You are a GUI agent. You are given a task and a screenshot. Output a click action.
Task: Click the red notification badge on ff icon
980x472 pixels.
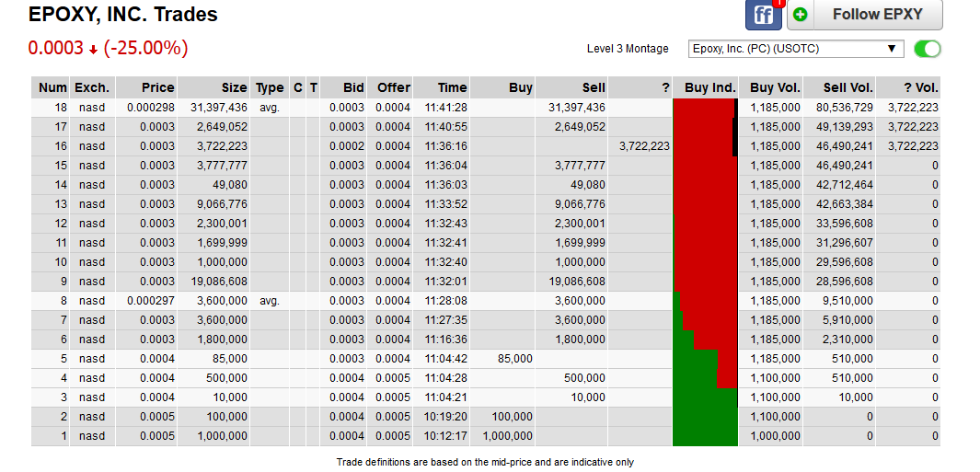(778, 4)
